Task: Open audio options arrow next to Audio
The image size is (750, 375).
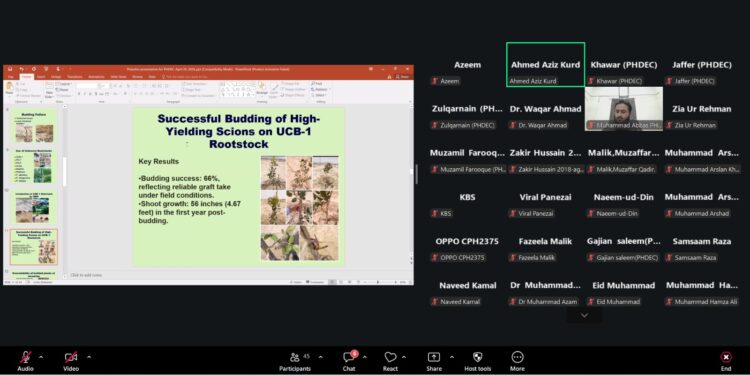Action: [x=41, y=357]
